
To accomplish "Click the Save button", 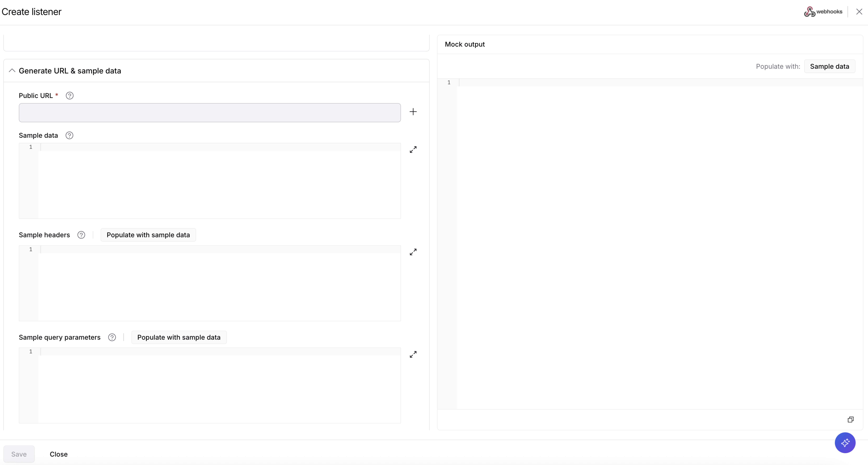I will click(x=19, y=454).
